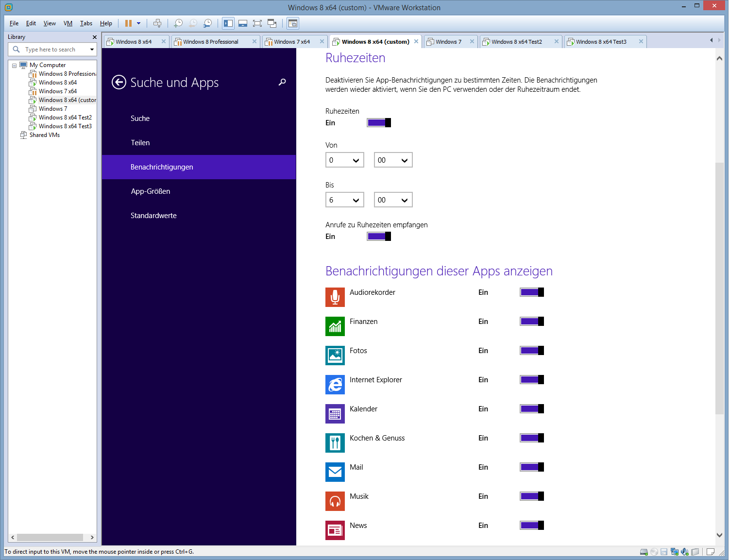Viewport: 746px width, 560px height.
Task: Toggle thumbnail bar view icon
Action: 243,23
